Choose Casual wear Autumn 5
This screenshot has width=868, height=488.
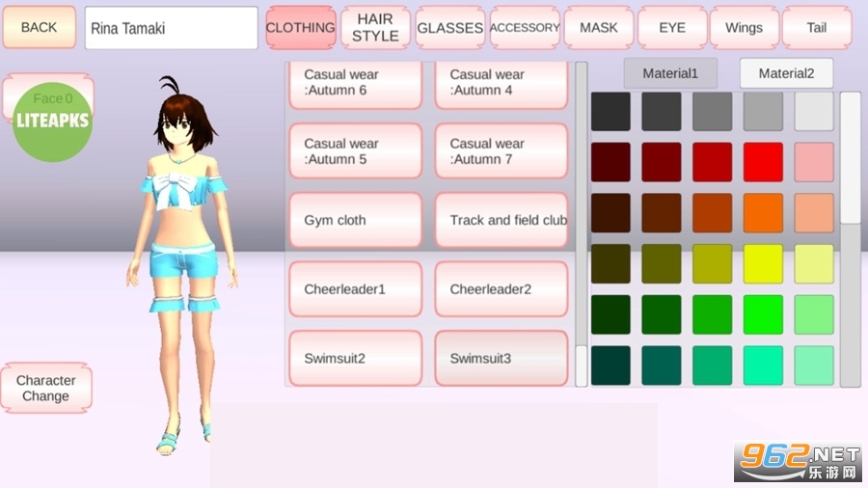(355, 151)
